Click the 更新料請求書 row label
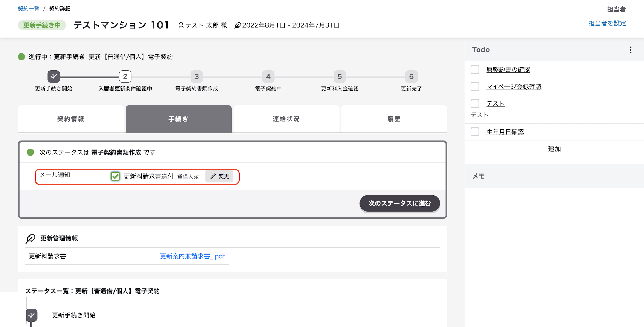 [x=47, y=256]
